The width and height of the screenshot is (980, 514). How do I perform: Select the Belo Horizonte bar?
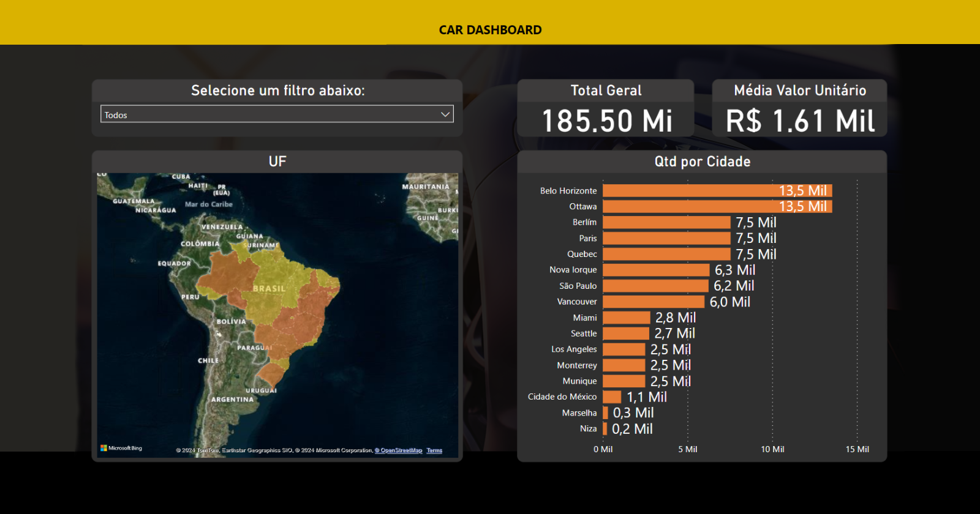[717, 191]
